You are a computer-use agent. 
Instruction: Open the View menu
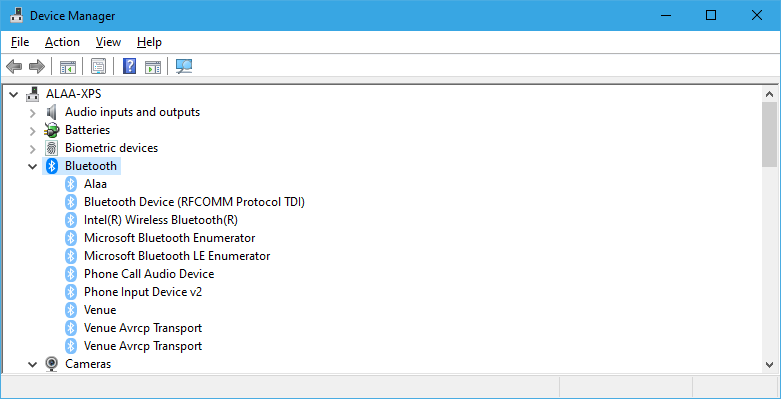click(108, 42)
